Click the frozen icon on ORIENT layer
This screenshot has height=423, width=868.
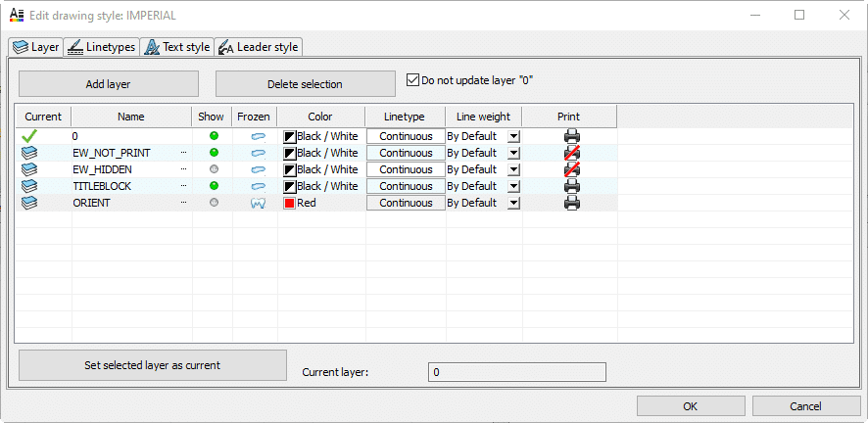click(259, 203)
